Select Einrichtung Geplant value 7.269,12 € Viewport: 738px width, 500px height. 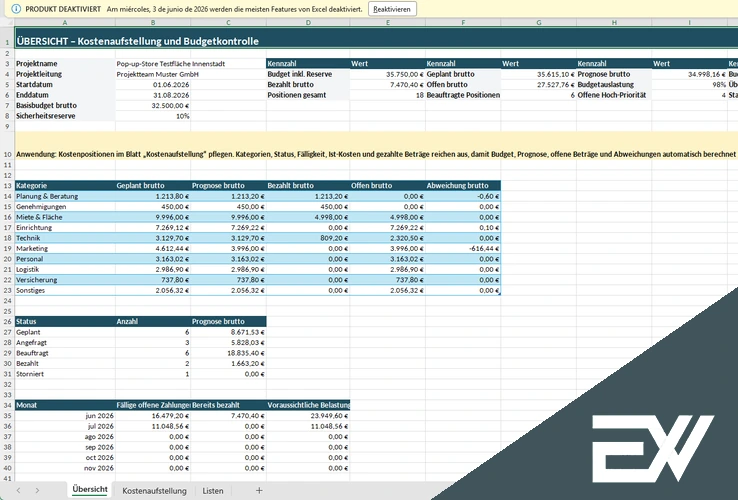click(x=153, y=227)
